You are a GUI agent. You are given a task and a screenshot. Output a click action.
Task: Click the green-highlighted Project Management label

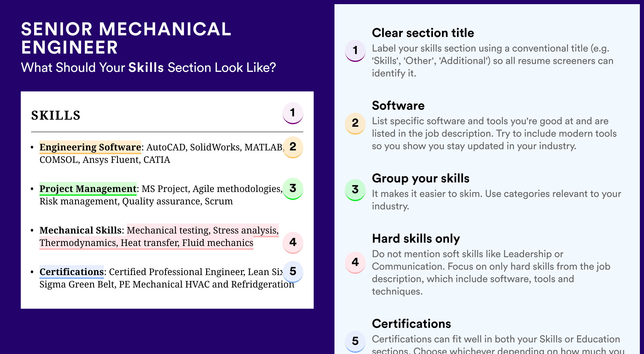pos(88,189)
